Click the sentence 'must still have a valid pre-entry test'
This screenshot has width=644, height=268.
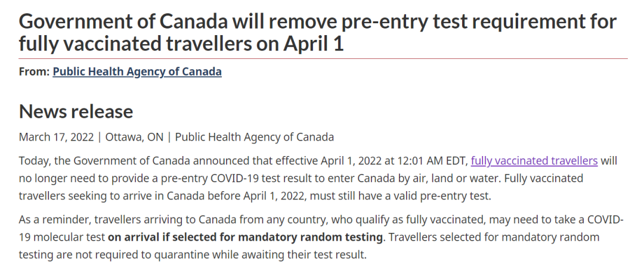click(x=400, y=196)
